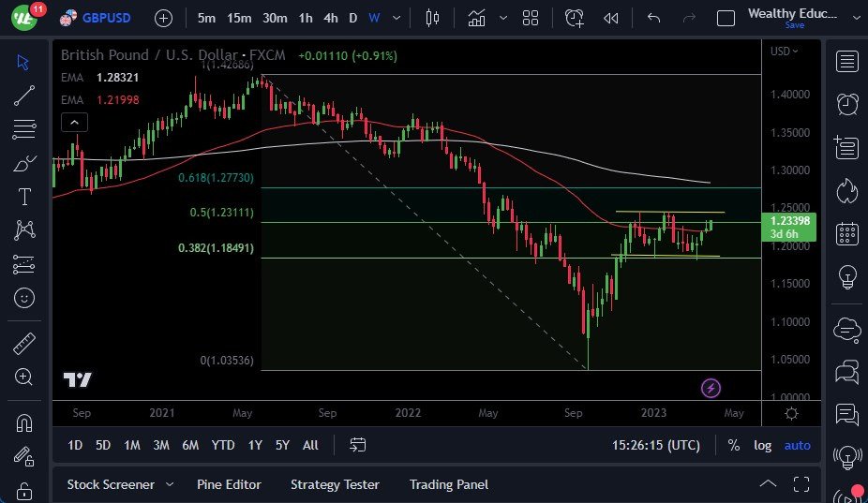868x503 pixels.
Task: Select the text annotation tool
Action: [24, 197]
